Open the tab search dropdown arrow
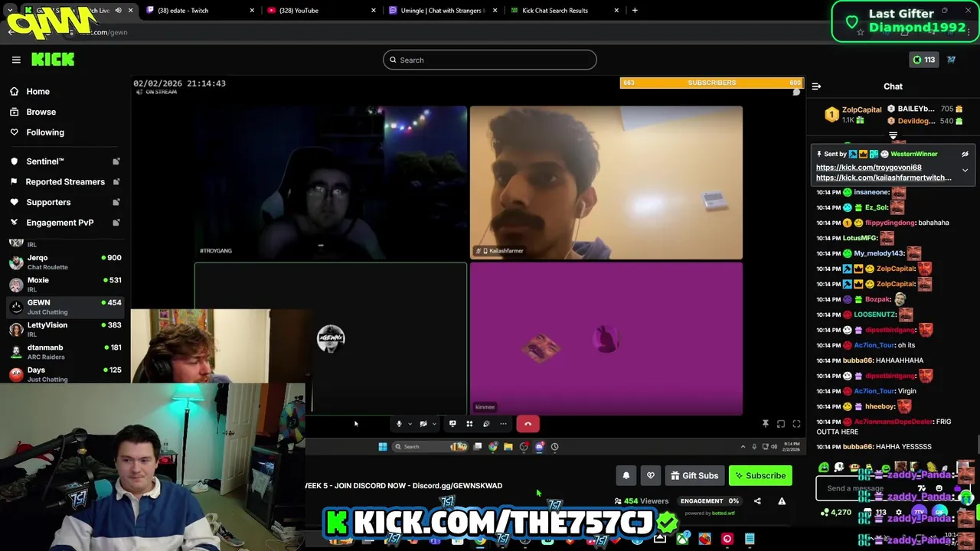Image resolution: width=980 pixels, height=551 pixels. [10, 11]
